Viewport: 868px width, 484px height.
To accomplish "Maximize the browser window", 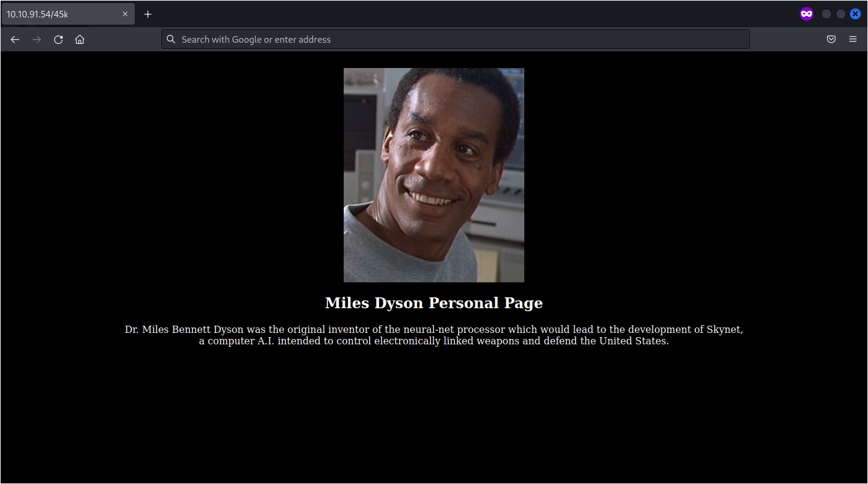I will (x=841, y=14).
